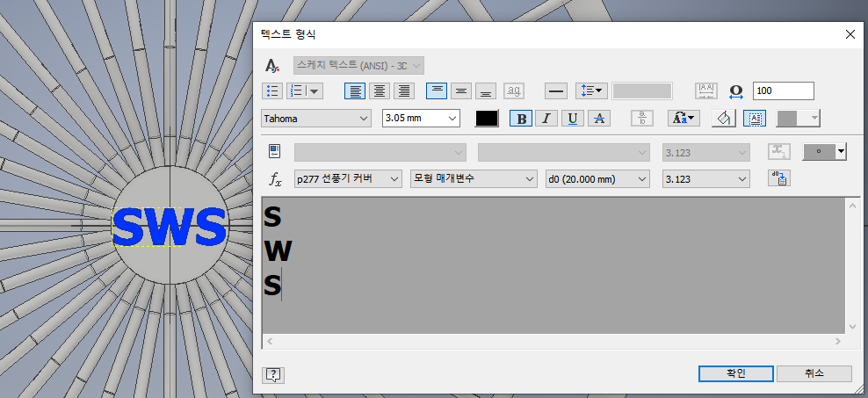Set bottom vertical justification
The width and height of the screenshot is (868, 398).
point(486,90)
